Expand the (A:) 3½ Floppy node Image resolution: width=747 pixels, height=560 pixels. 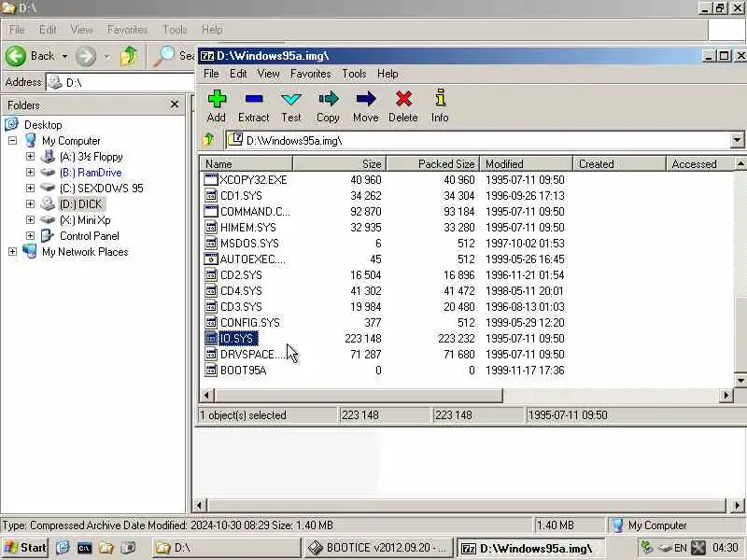pyautogui.click(x=30, y=156)
